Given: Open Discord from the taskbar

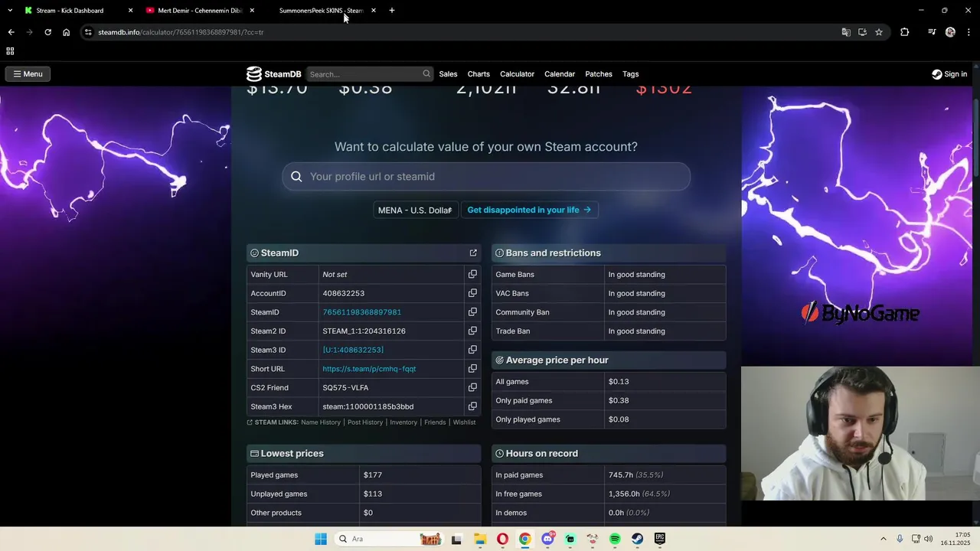Looking at the screenshot, I should tap(547, 539).
